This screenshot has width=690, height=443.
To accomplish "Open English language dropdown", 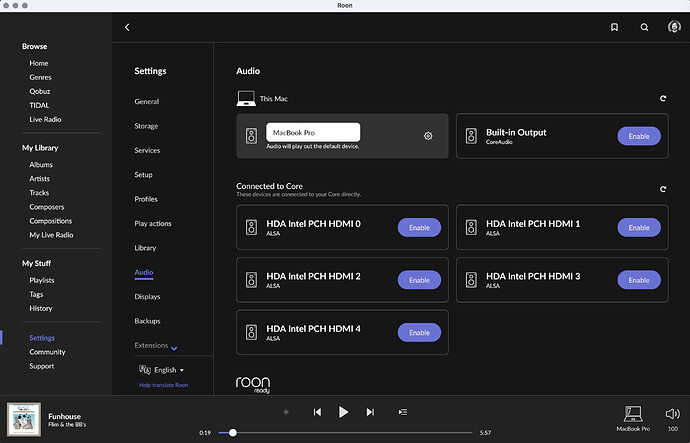I will pyautogui.click(x=169, y=370).
